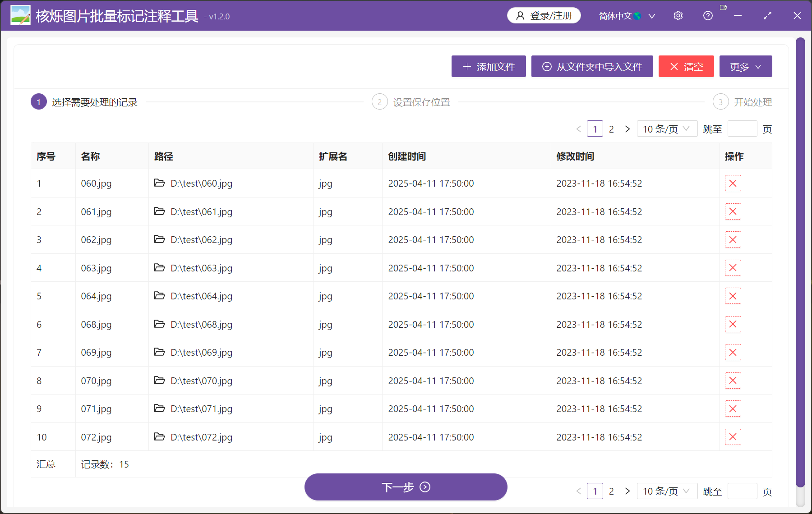Click 登录/注册 login button
This screenshot has height=514, width=812.
pyautogui.click(x=544, y=16)
